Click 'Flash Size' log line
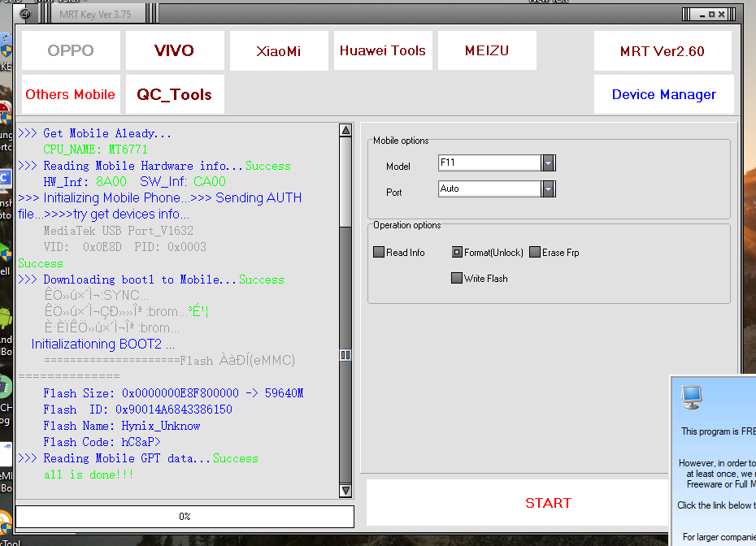 (x=173, y=393)
